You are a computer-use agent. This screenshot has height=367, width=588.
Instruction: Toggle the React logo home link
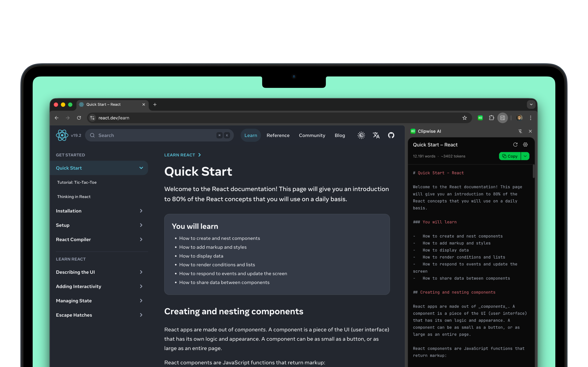click(62, 135)
